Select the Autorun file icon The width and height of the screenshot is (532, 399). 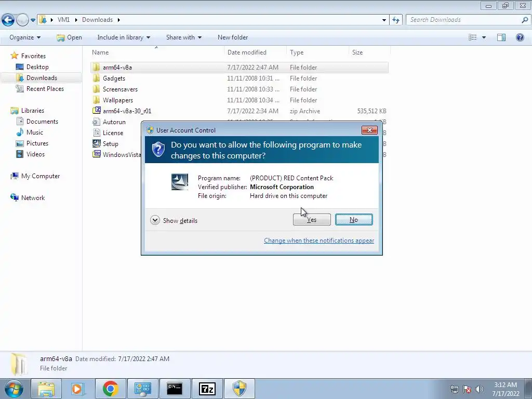tap(96, 122)
